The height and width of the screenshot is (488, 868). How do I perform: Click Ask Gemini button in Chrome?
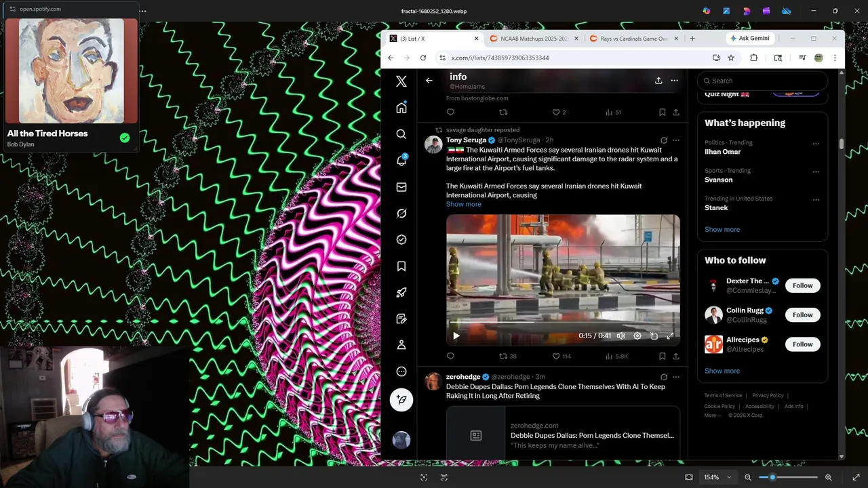tap(750, 39)
